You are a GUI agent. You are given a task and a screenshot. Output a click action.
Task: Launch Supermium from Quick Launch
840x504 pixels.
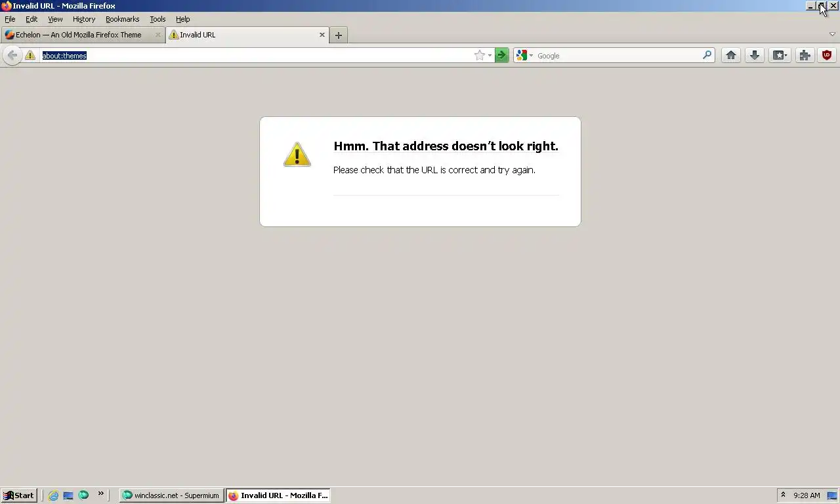83,495
